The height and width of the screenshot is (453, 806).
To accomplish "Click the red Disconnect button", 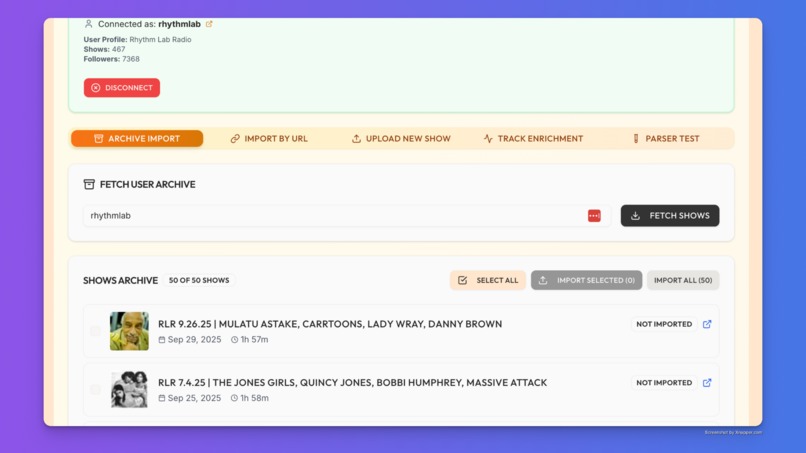I will [122, 88].
